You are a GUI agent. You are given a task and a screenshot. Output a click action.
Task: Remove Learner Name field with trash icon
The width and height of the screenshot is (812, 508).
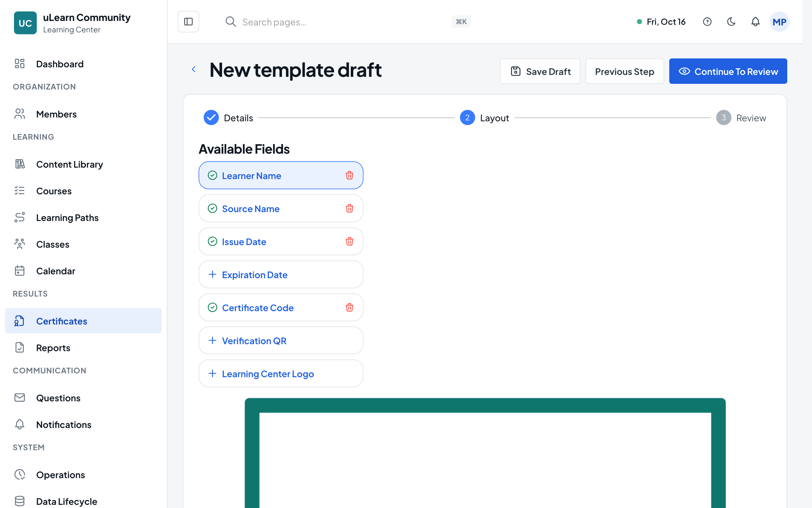[x=349, y=175]
